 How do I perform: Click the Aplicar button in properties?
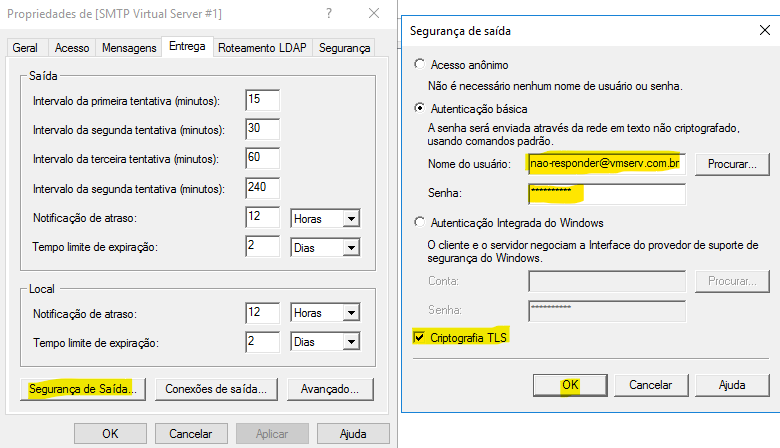[x=272, y=434]
